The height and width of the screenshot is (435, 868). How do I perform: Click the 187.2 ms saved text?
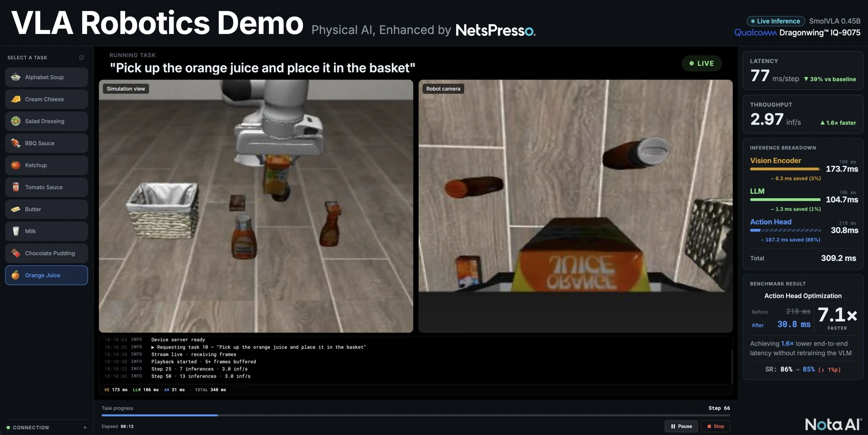click(790, 240)
